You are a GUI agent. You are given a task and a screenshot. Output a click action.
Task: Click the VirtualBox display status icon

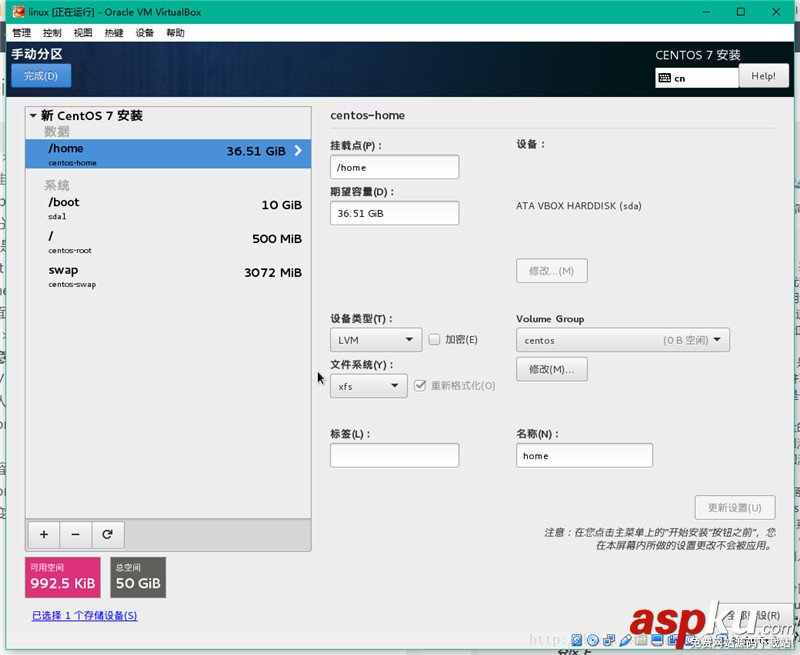(x=657, y=640)
